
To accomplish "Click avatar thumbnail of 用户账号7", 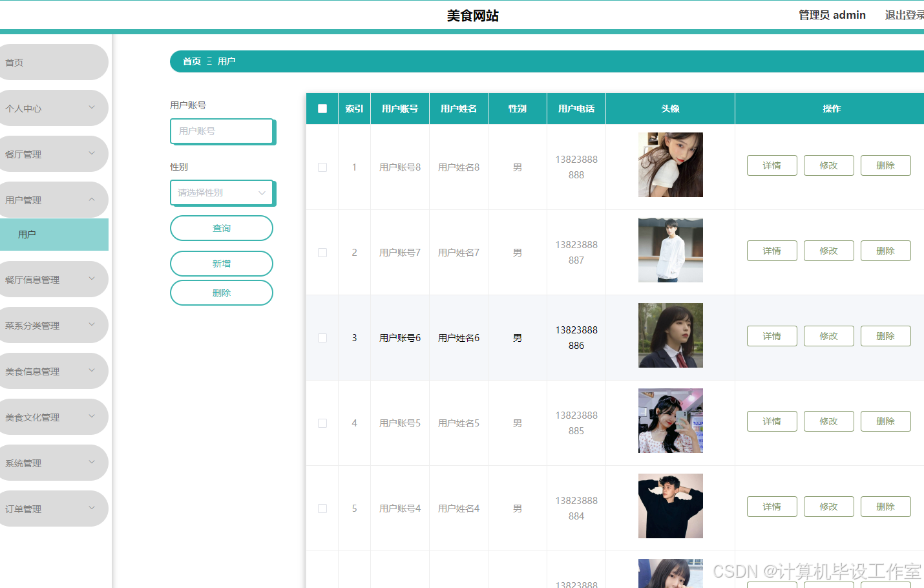I will click(671, 250).
